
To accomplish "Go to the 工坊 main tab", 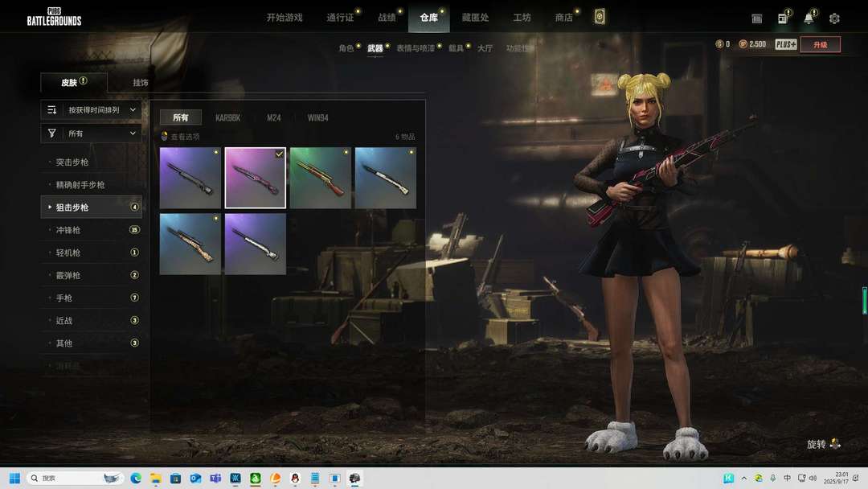I will coord(522,18).
